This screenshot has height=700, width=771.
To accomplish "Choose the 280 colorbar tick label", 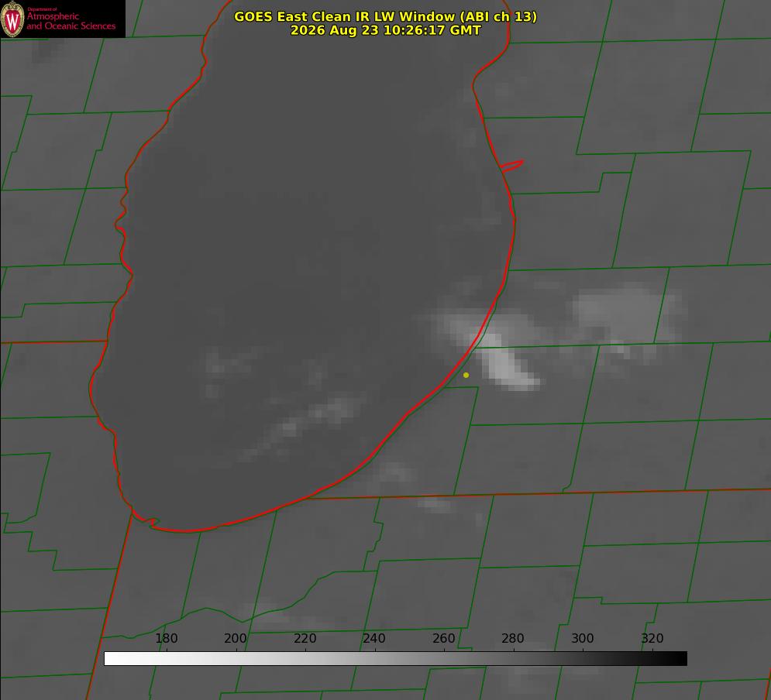I will (x=513, y=638).
